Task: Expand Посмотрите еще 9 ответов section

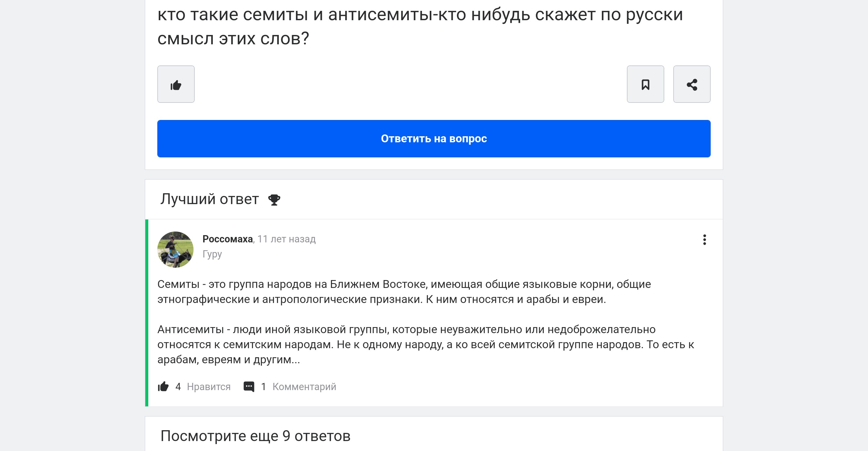Action: 255,436
